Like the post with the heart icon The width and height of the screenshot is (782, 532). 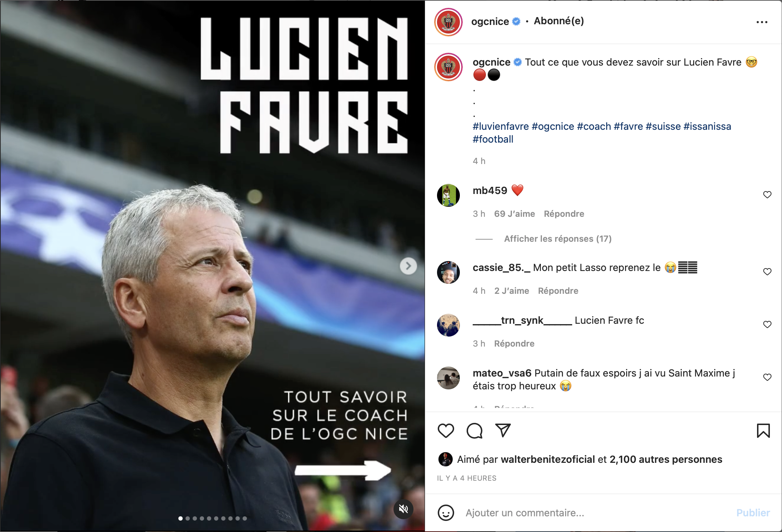click(446, 431)
